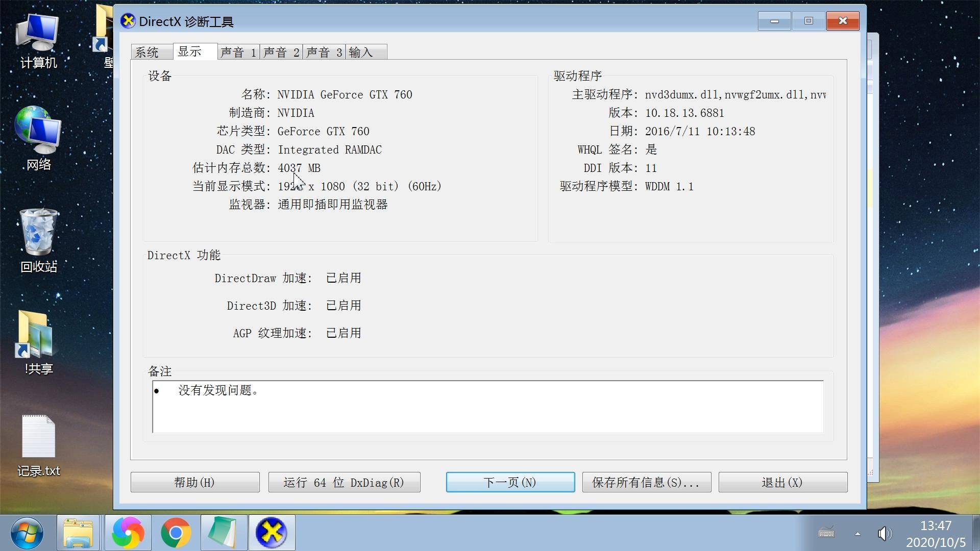Click 运行 64 位 DxDiag(R) button
980x551 pixels.
[344, 482]
